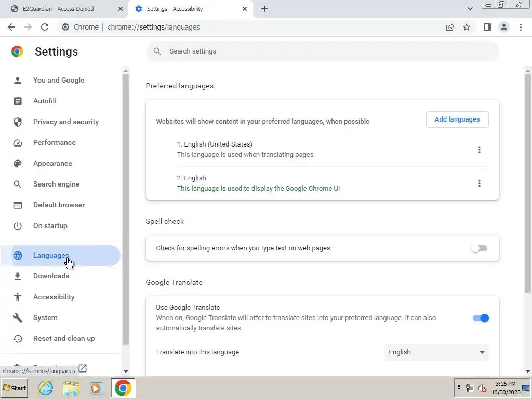Turn off Use Google Translate toggle
Viewport: 532px width, 399px height.
[481, 318]
